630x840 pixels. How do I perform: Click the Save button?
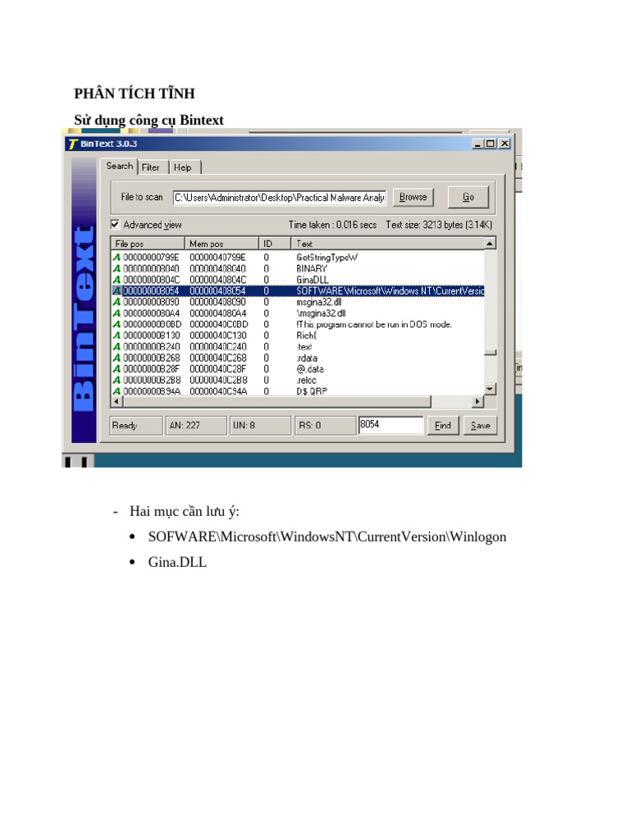(480, 426)
